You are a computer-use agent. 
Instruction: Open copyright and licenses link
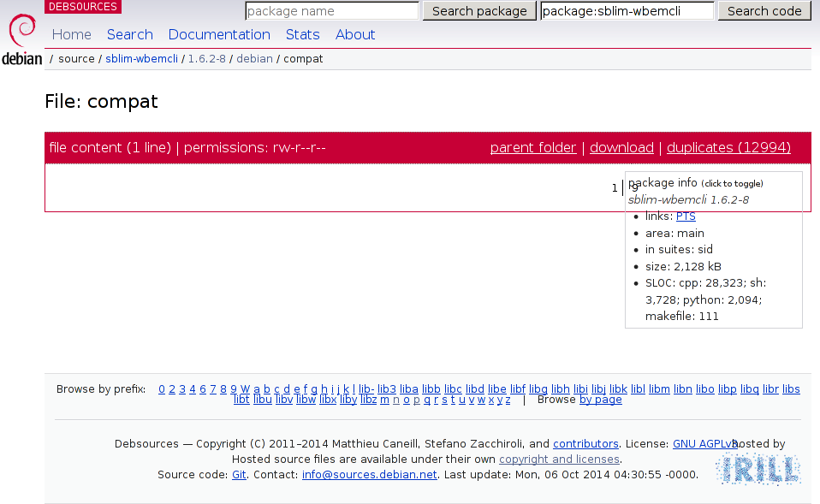[x=559, y=459]
